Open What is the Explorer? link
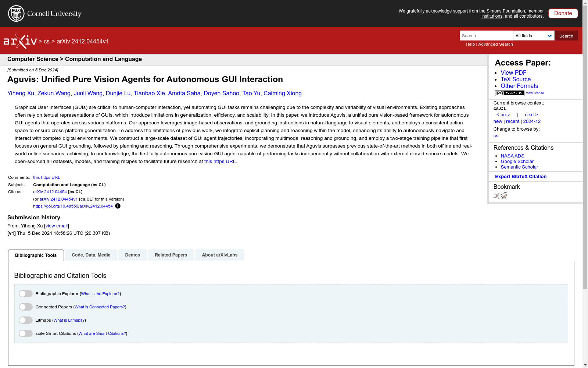This screenshot has height=368, width=588. [x=100, y=294]
